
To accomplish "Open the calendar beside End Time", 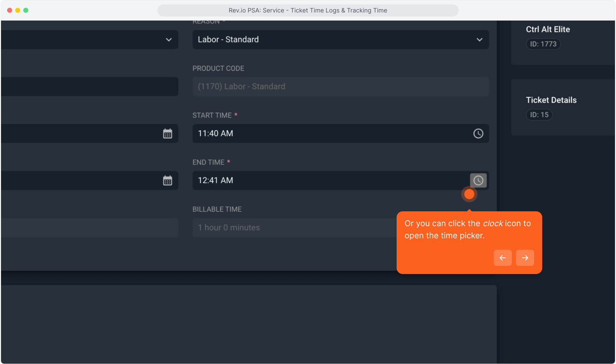I will pyautogui.click(x=167, y=181).
